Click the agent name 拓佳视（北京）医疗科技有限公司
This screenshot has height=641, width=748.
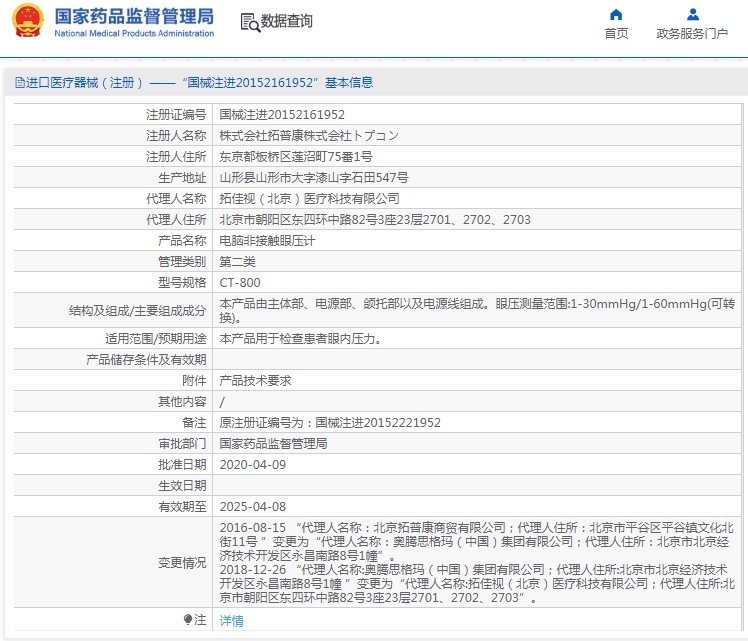tap(309, 199)
